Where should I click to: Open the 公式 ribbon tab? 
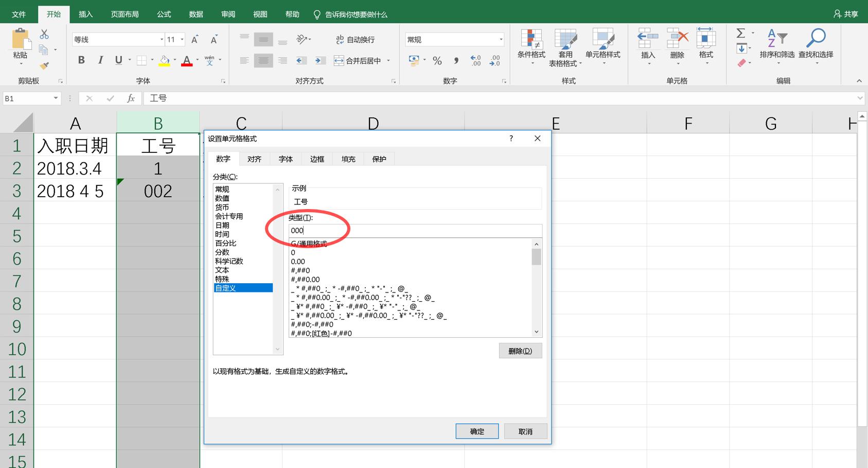(164, 14)
